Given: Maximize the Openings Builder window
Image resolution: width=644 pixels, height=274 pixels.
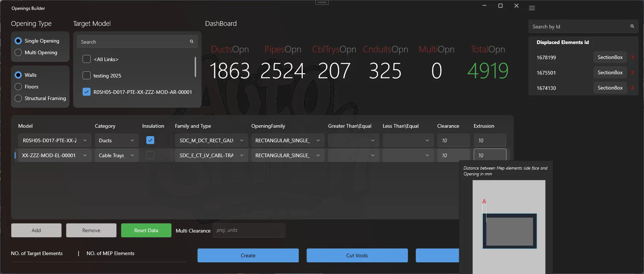Looking at the screenshot, I should coord(500,6).
